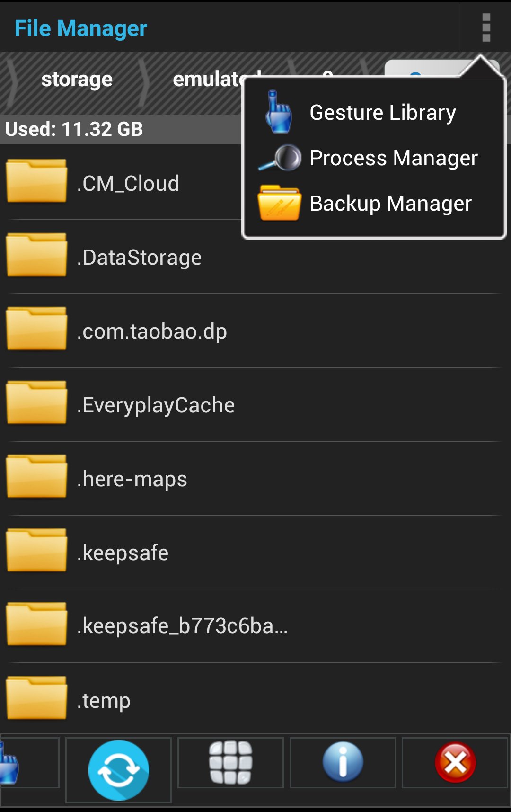511x812 pixels.
Task: Click the Backup Manager folder icon
Action: (279, 203)
